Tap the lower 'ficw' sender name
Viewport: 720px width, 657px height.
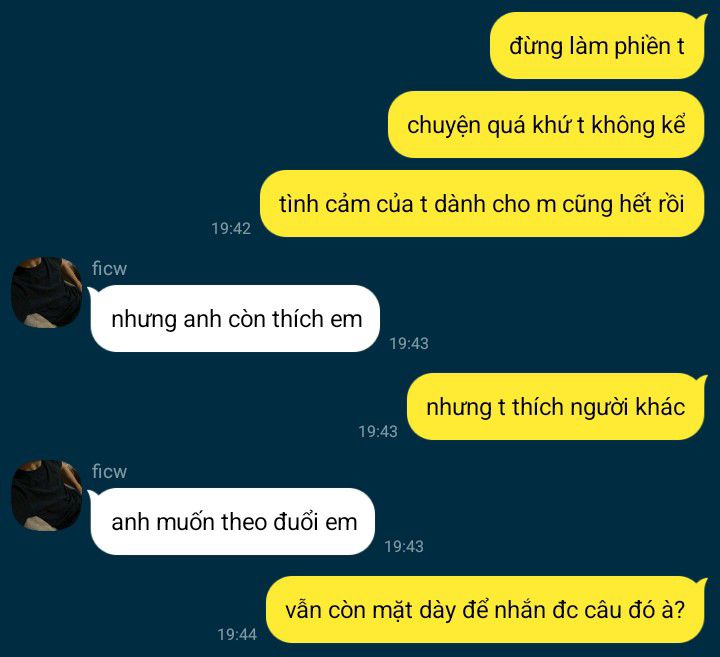[109, 472]
